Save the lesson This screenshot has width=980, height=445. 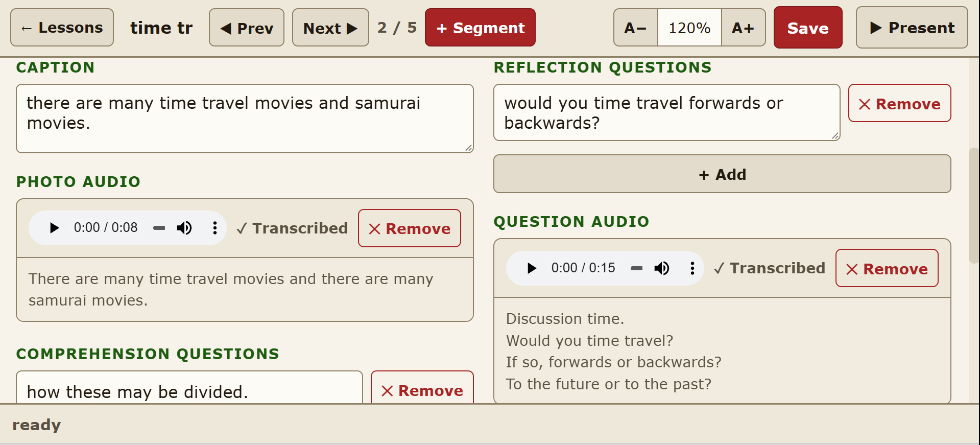[x=808, y=28]
